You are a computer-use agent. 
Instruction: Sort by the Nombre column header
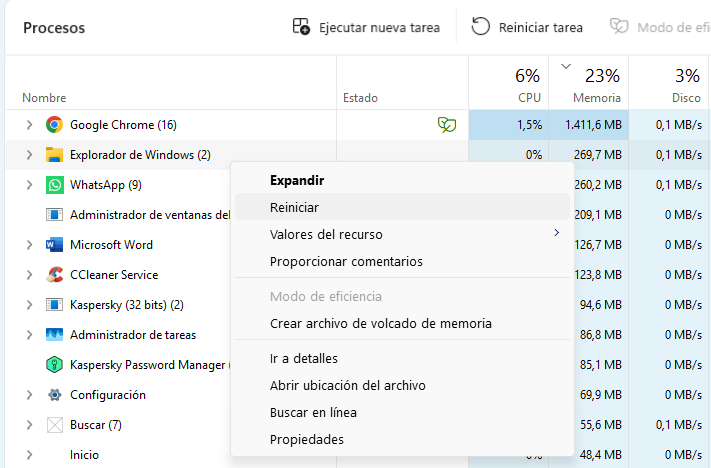tap(44, 98)
